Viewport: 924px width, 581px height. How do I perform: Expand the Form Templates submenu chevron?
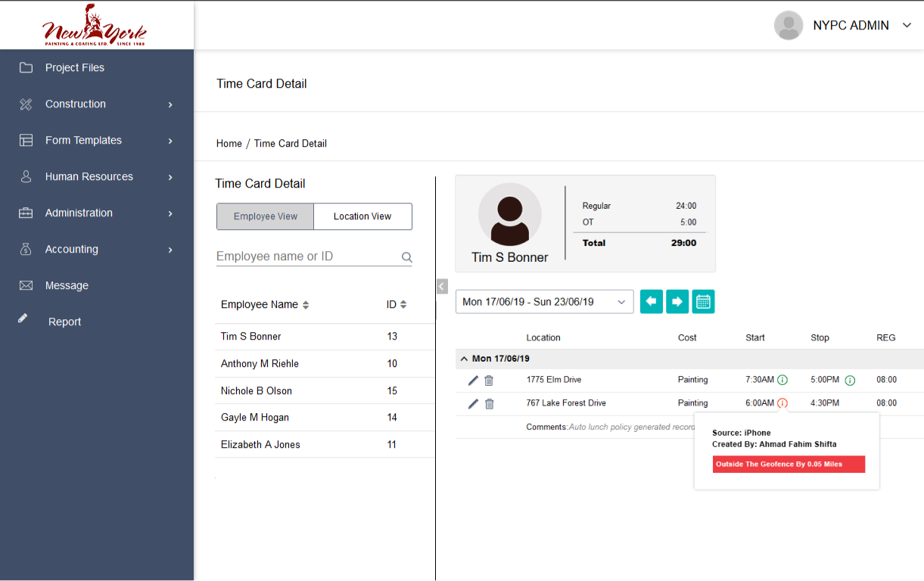tap(170, 141)
